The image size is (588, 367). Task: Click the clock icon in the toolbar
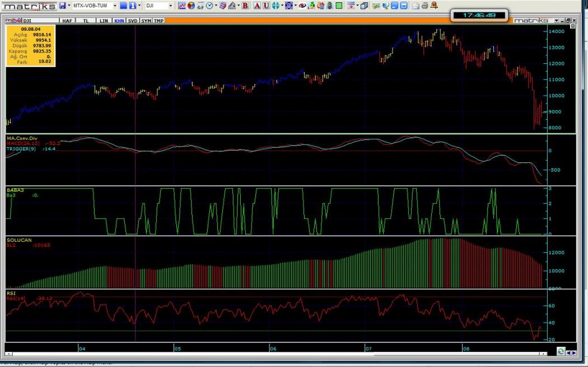209,6
